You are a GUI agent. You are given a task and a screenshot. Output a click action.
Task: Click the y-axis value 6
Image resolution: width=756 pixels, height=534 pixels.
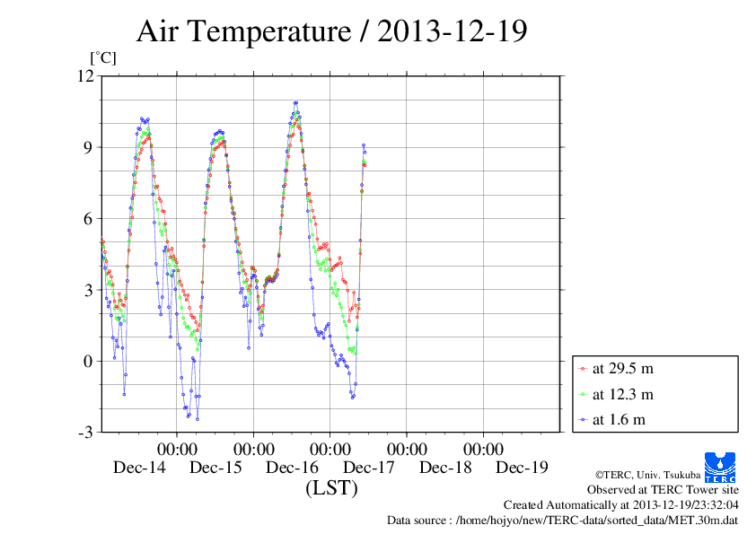[88, 219]
